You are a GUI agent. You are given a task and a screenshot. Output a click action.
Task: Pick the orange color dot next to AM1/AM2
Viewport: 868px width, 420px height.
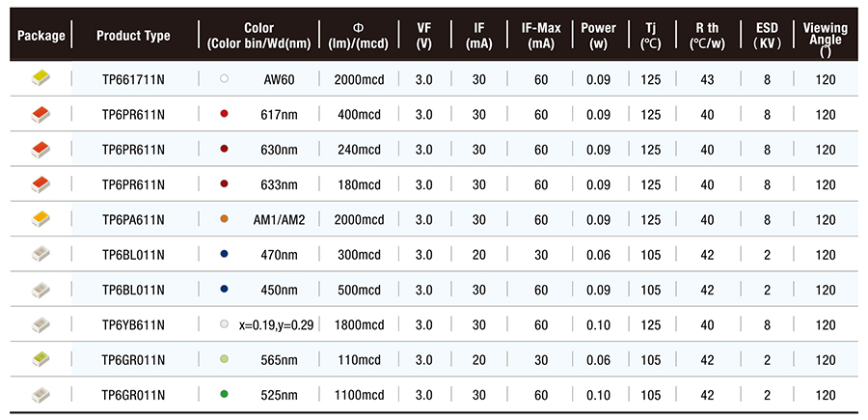point(224,219)
